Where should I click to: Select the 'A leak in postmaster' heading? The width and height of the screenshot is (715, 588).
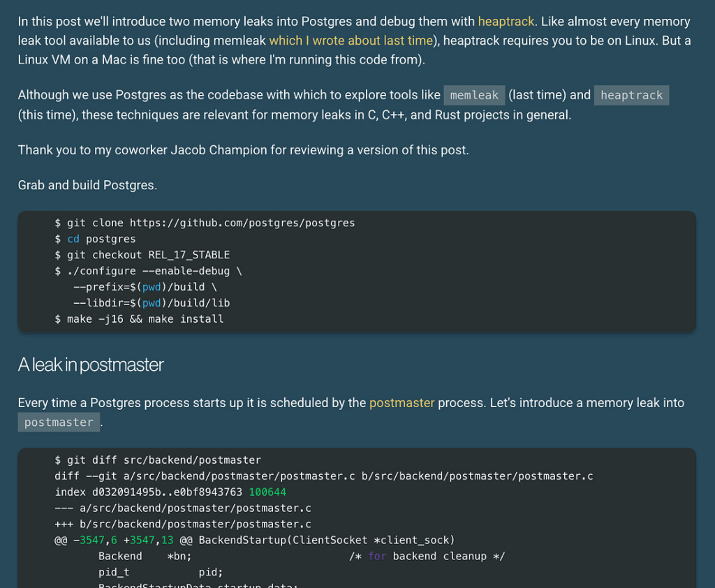click(x=90, y=365)
